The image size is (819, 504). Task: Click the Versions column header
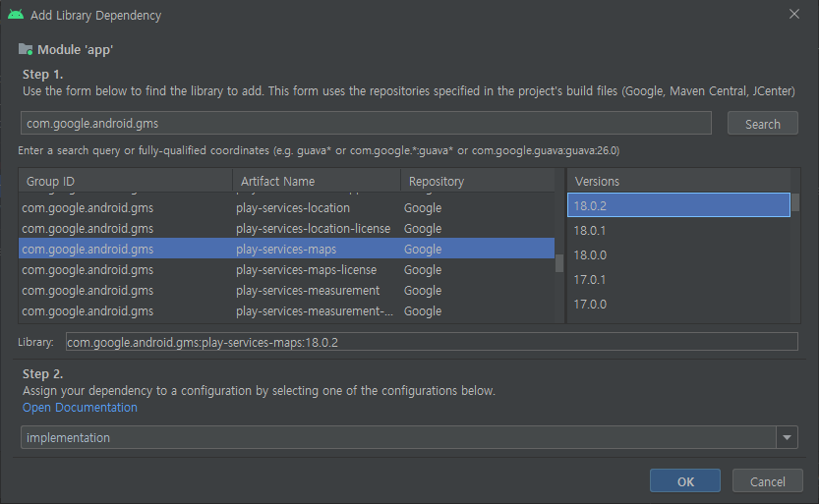(678, 181)
